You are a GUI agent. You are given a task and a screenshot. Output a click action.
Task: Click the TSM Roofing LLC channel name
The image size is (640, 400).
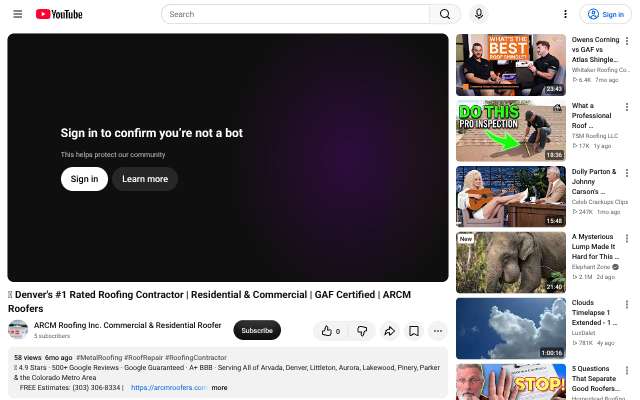pyautogui.click(x=595, y=136)
